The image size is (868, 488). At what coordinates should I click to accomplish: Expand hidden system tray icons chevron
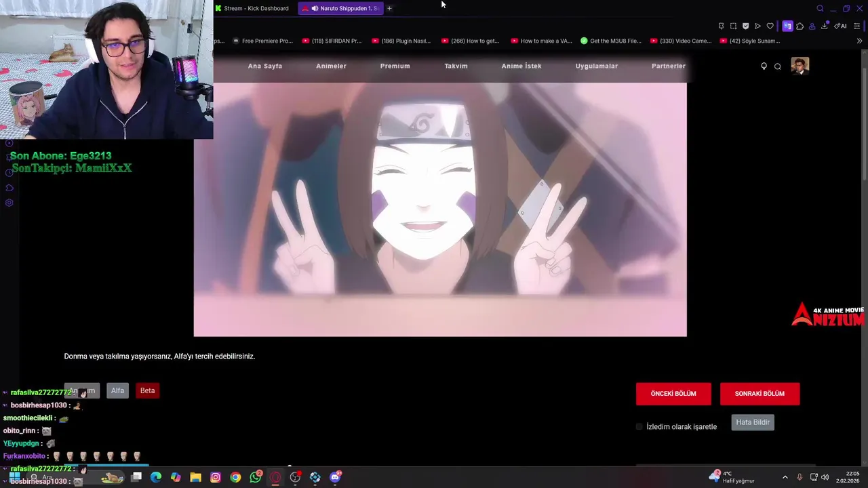tap(785, 477)
